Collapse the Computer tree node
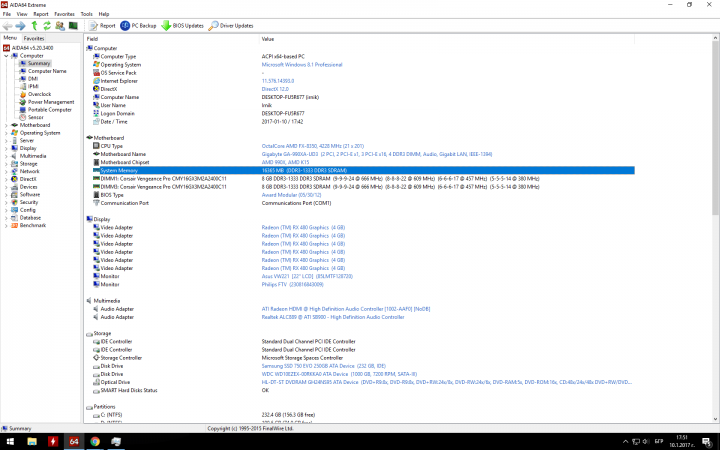 pos(6,56)
